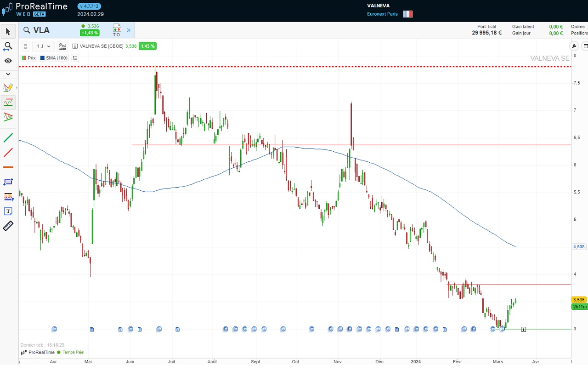Open the news document icon in early July
This screenshot has height=371, width=588.
177,329
